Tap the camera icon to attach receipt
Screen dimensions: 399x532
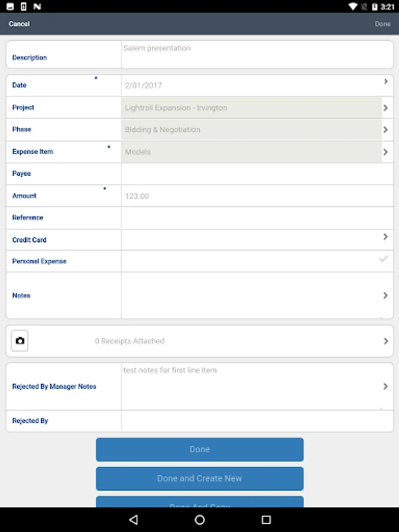[x=20, y=341]
